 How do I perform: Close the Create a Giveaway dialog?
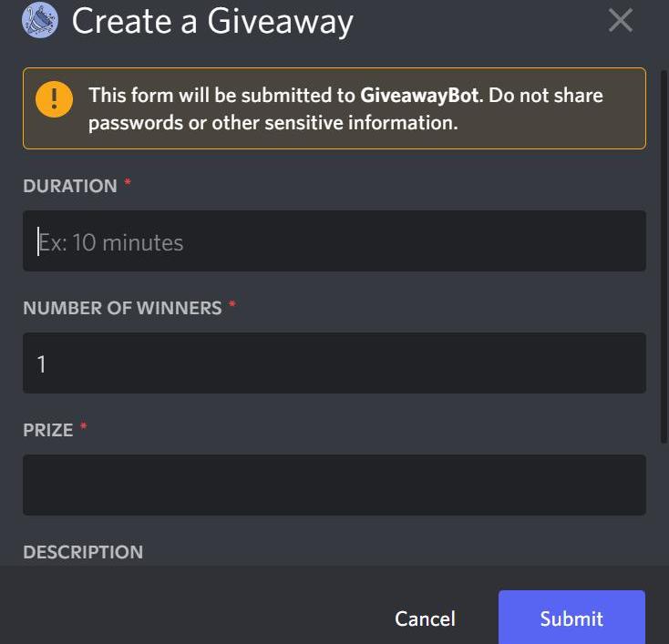[x=621, y=20]
